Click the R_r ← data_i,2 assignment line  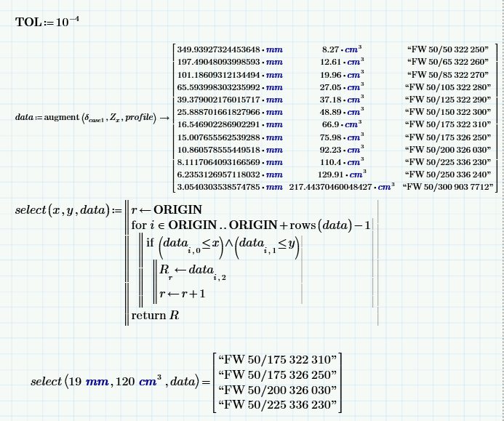pyautogui.click(x=192, y=271)
